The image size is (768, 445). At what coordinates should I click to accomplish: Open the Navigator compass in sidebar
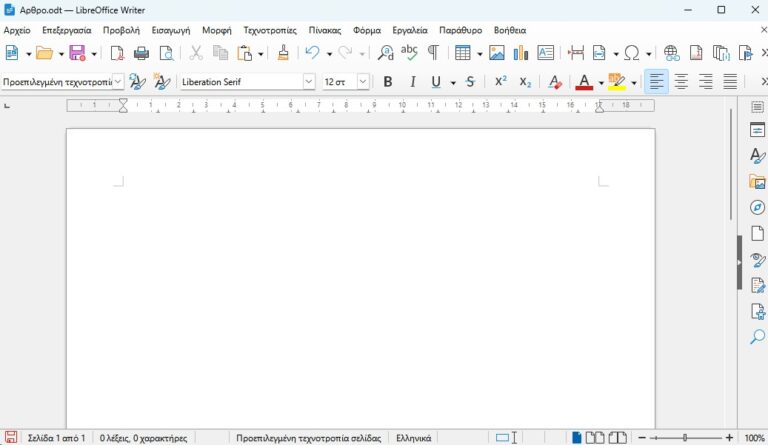(x=757, y=207)
